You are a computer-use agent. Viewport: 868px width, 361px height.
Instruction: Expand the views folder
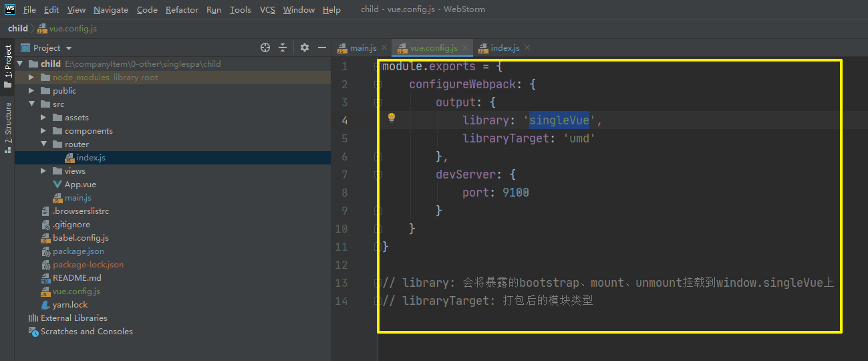43,171
